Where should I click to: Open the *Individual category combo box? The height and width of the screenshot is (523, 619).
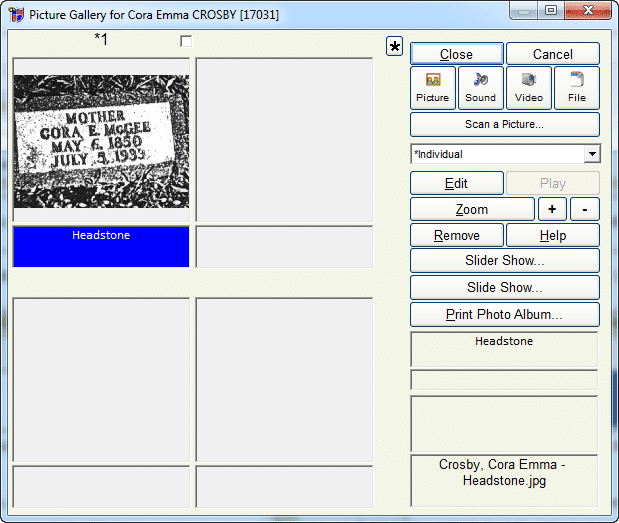click(x=496, y=154)
